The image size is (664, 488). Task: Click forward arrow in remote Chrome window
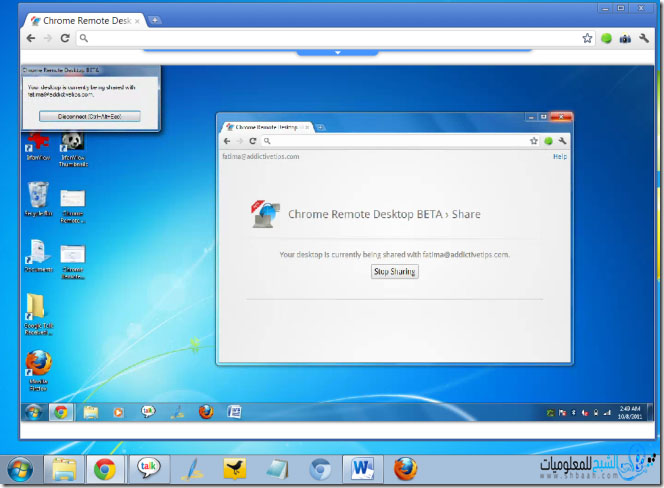click(x=240, y=141)
